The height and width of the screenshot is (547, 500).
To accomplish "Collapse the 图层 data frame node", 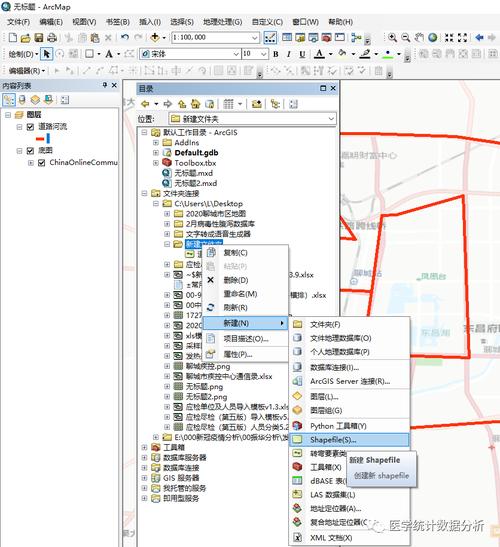I will [8, 115].
